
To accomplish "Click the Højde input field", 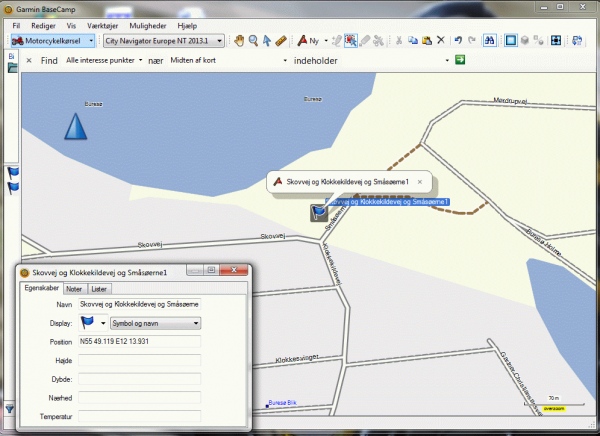I will coord(139,360).
